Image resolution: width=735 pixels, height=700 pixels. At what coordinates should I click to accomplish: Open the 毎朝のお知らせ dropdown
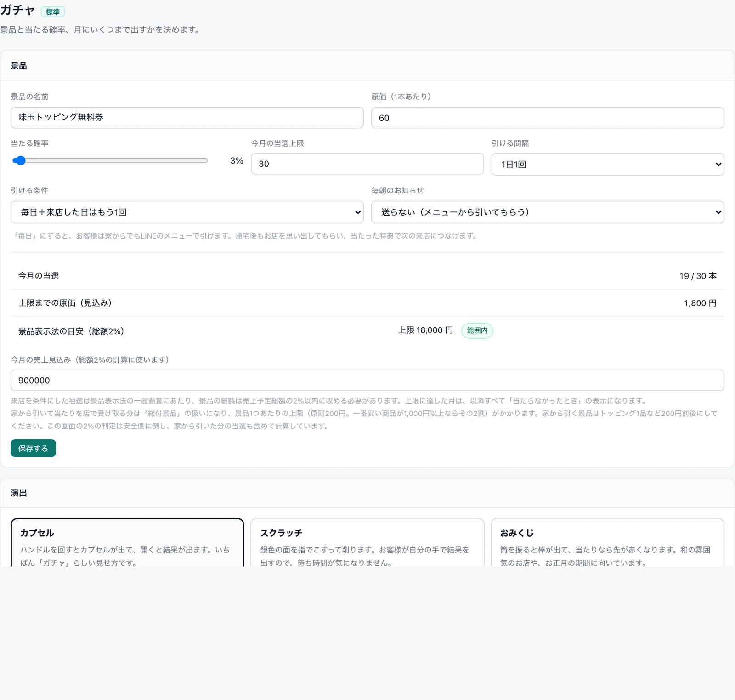pos(548,212)
